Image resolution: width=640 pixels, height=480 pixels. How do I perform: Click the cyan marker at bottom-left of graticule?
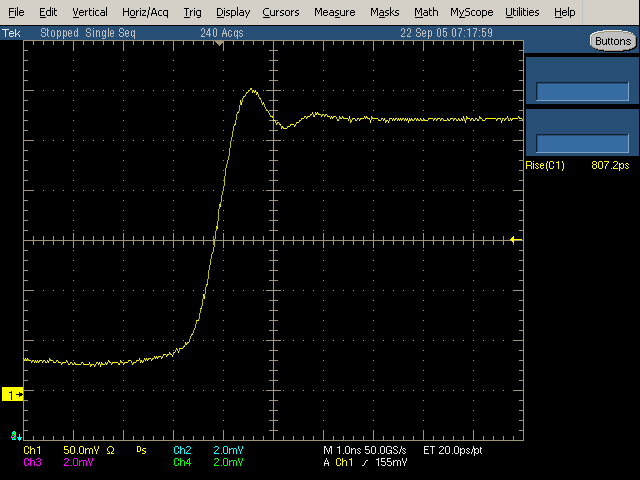click(15, 435)
